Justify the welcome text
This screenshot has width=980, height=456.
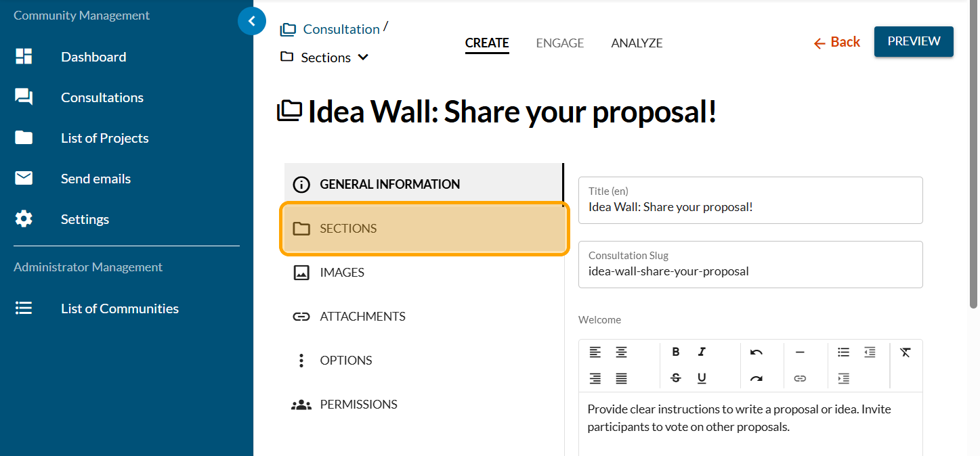(x=621, y=378)
